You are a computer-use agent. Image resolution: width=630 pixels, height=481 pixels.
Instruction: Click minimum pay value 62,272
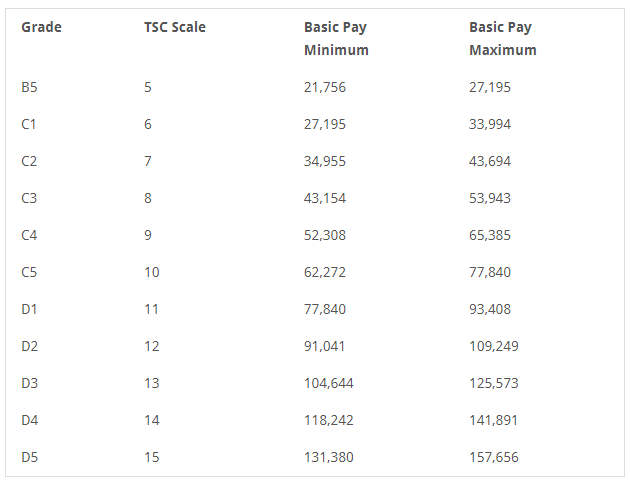pos(325,272)
